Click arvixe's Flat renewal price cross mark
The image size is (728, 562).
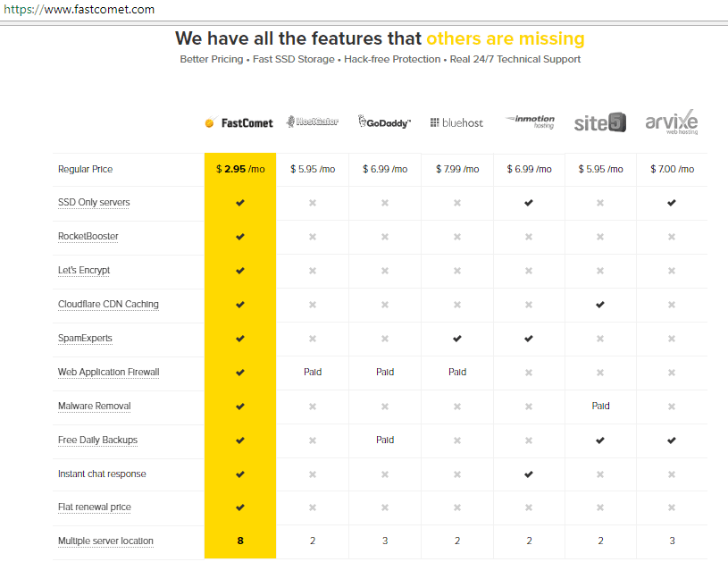tap(672, 507)
